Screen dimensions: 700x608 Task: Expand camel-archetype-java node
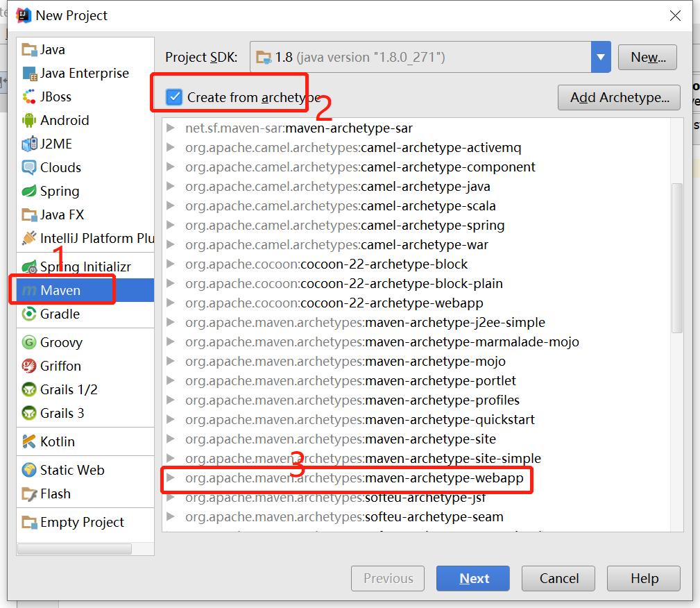[170, 186]
